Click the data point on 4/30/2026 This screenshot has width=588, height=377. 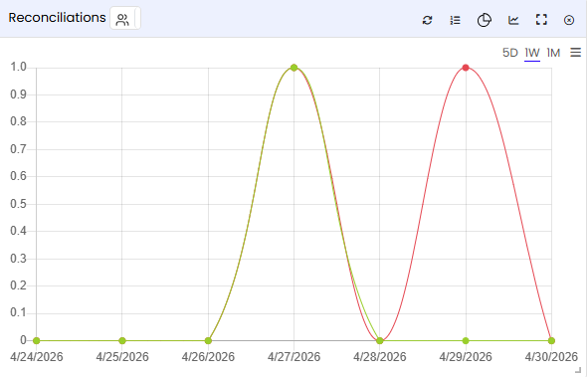(551, 340)
